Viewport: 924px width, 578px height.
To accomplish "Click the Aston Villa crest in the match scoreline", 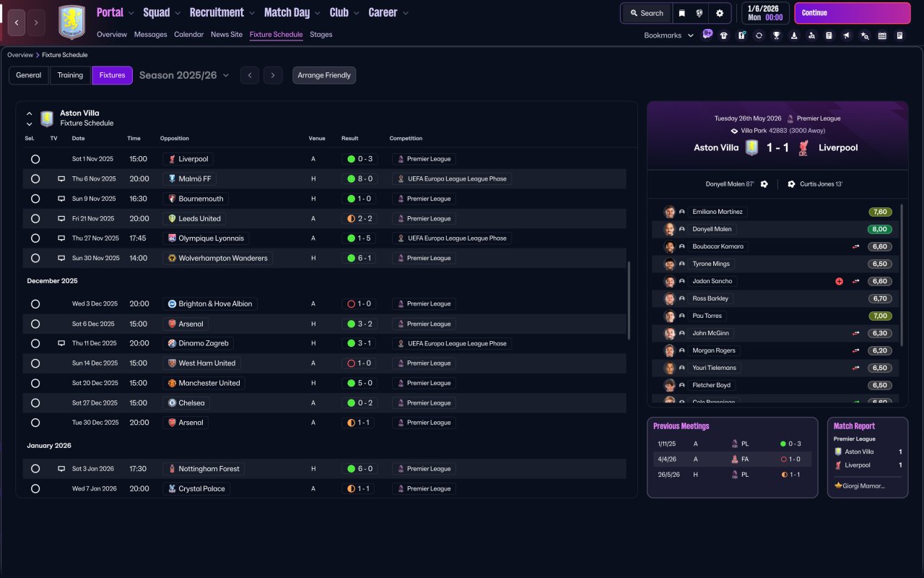I will (752, 148).
